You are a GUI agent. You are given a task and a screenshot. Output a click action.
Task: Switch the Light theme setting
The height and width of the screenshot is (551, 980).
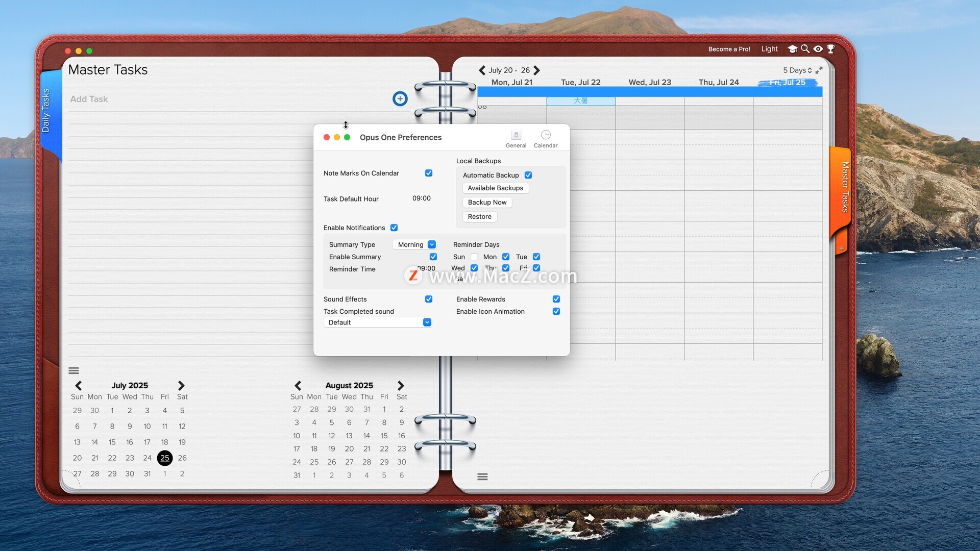click(x=769, y=49)
